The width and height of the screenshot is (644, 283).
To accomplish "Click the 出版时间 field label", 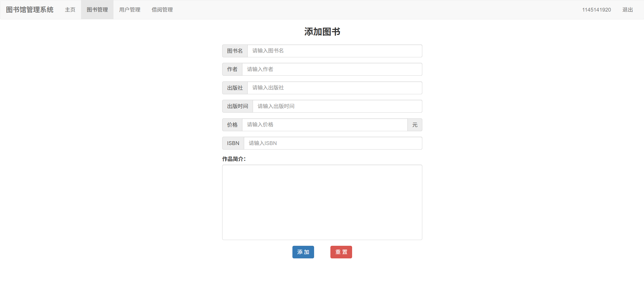I will click(237, 106).
